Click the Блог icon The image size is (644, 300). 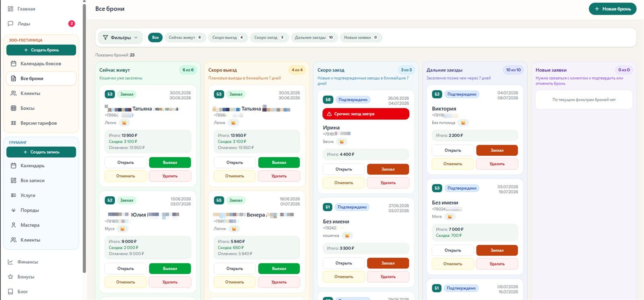click(10, 292)
